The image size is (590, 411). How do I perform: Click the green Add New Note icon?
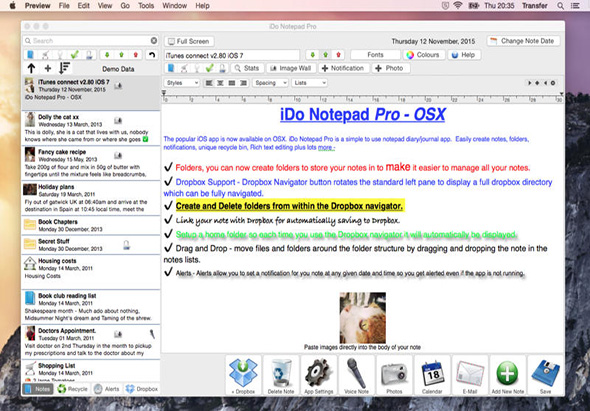click(508, 375)
